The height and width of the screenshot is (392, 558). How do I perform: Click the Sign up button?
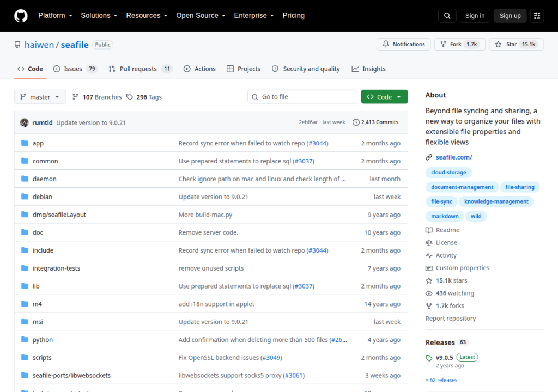[510, 16]
